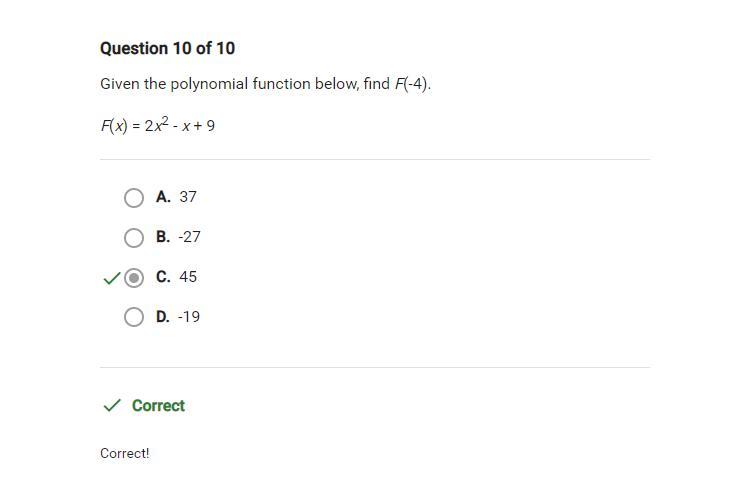Select the radio button for option B
The image size is (729, 478).
(x=134, y=238)
